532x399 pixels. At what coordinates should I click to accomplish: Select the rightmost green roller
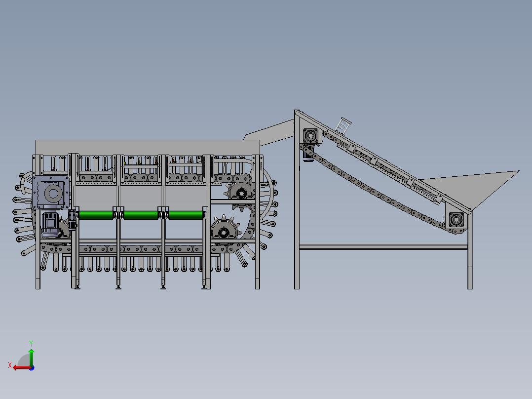tap(186, 215)
